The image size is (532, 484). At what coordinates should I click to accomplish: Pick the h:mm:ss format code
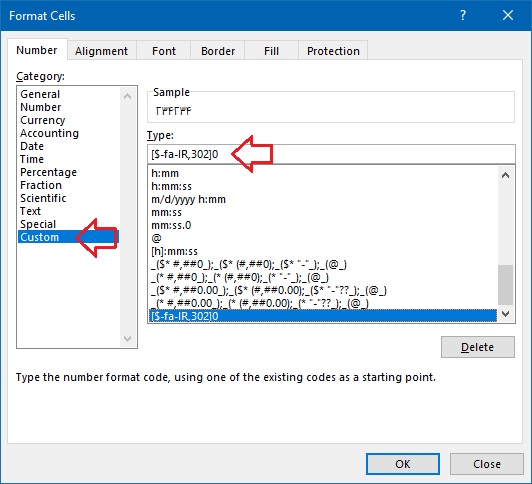pyautogui.click(x=171, y=186)
